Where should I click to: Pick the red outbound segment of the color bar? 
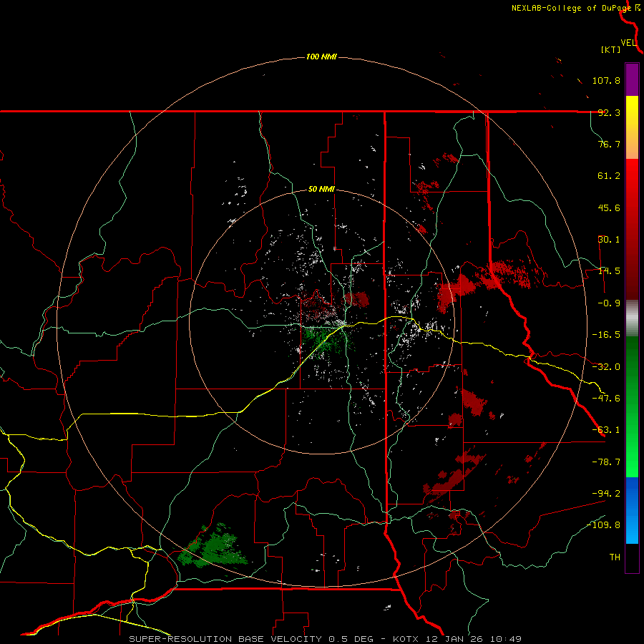pyautogui.click(x=632, y=229)
